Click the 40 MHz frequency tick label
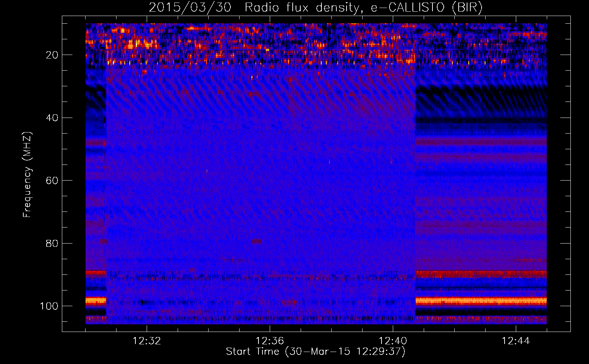 click(52, 118)
